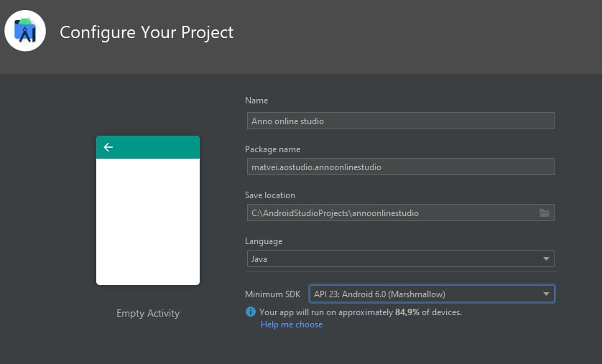Click the Package name input field
Viewport: 602px width, 364px height.
[400, 167]
